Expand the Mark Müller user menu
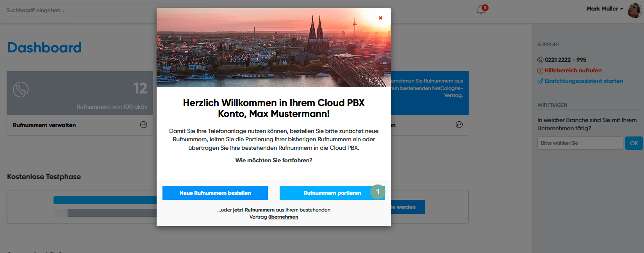Viewport: 644px width, 253px height. pos(604,9)
